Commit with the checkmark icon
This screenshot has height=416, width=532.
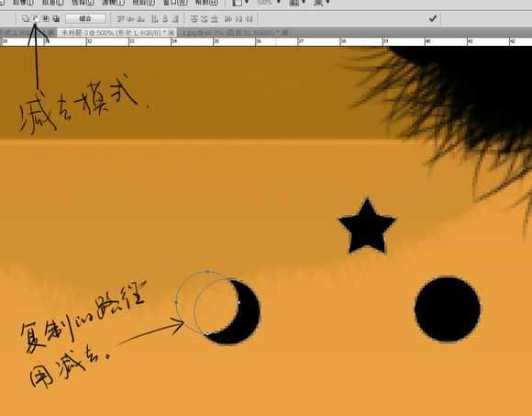[433, 18]
